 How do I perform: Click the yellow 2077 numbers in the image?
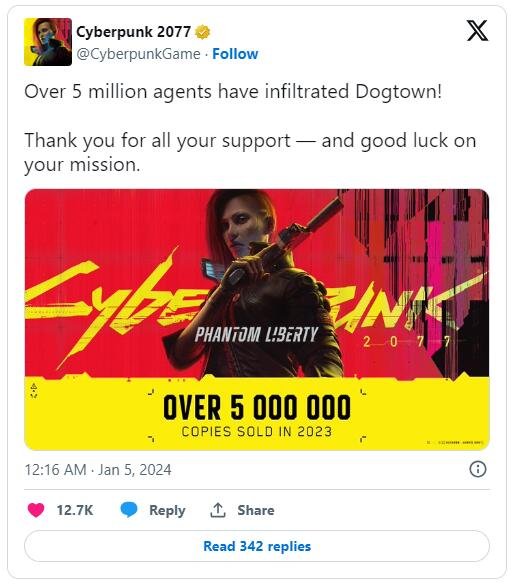point(407,341)
